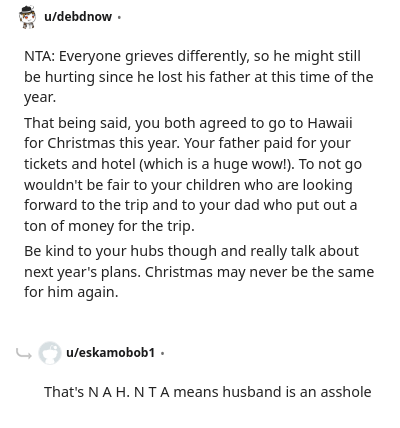This screenshot has width=400, height=428.
Task: Click the dot separator after u/eskamobob1
Action: (x=162, y=353)
